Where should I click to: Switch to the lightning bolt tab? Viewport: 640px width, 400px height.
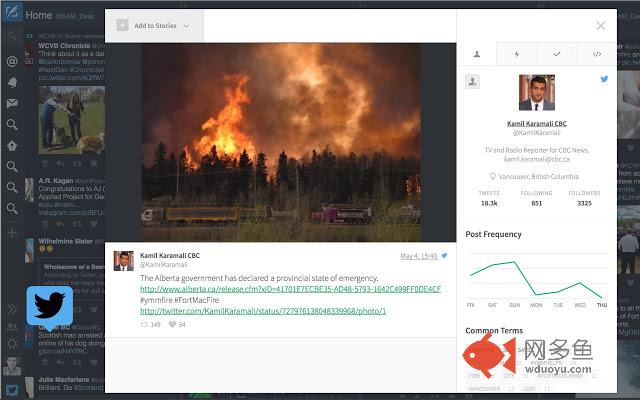[517, 54]
